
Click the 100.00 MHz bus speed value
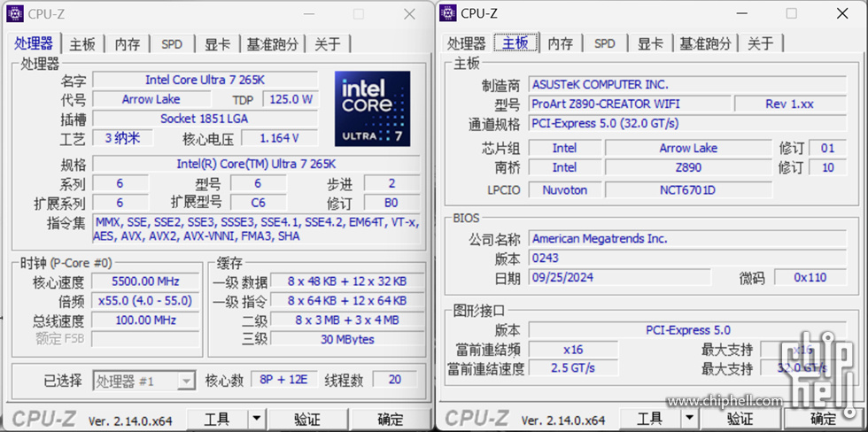145,320
